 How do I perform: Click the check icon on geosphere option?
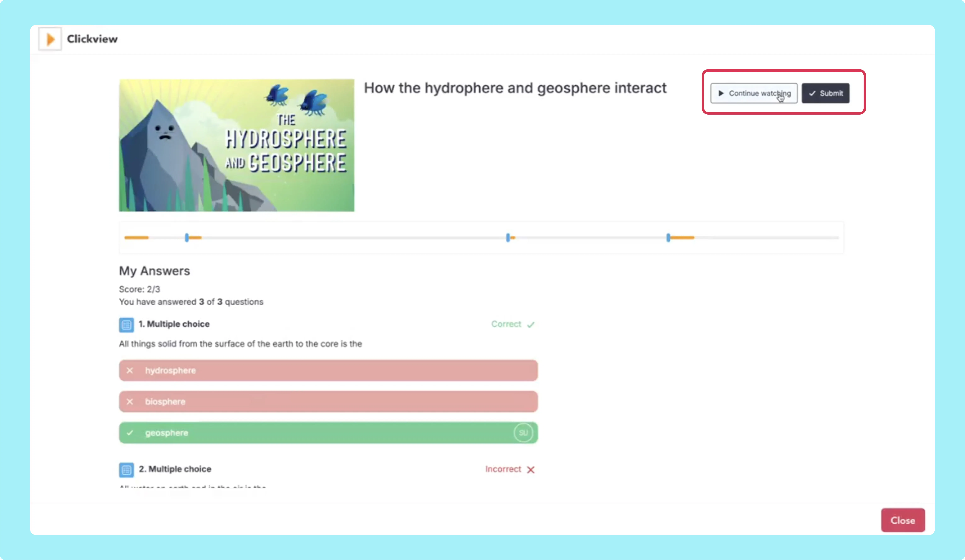(x=130, y=433)
